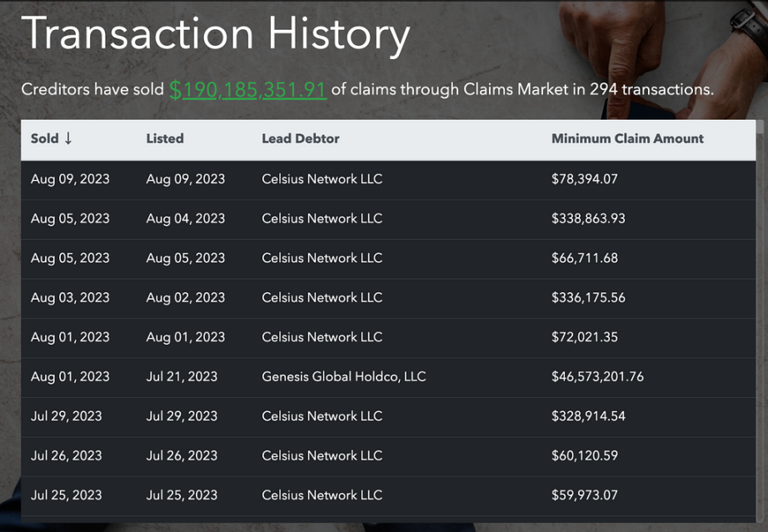This screenshot has width=768, height=532.
Task: Select the Jul 29, 2023 sold date
Action: click(x=67, y=416)
